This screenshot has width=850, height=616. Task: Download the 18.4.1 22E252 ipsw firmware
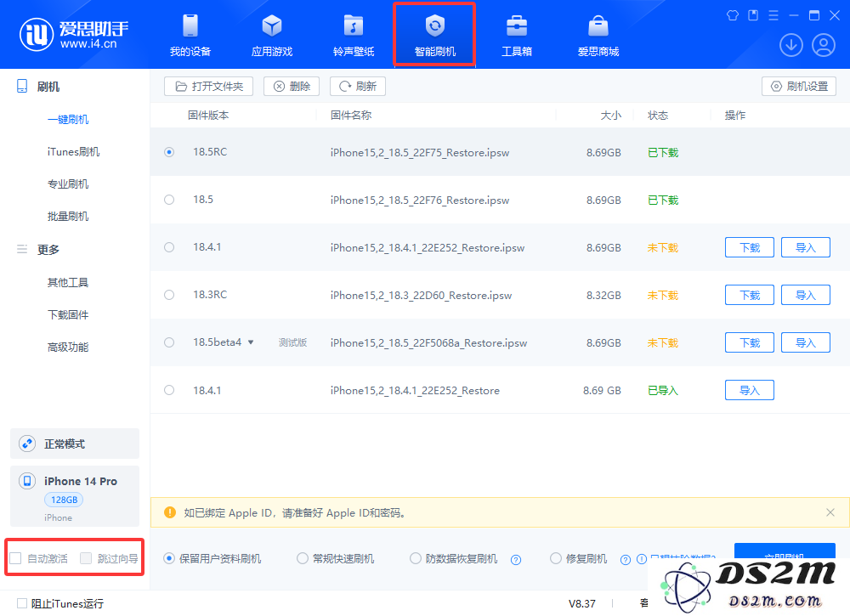[x=750, y=247]
